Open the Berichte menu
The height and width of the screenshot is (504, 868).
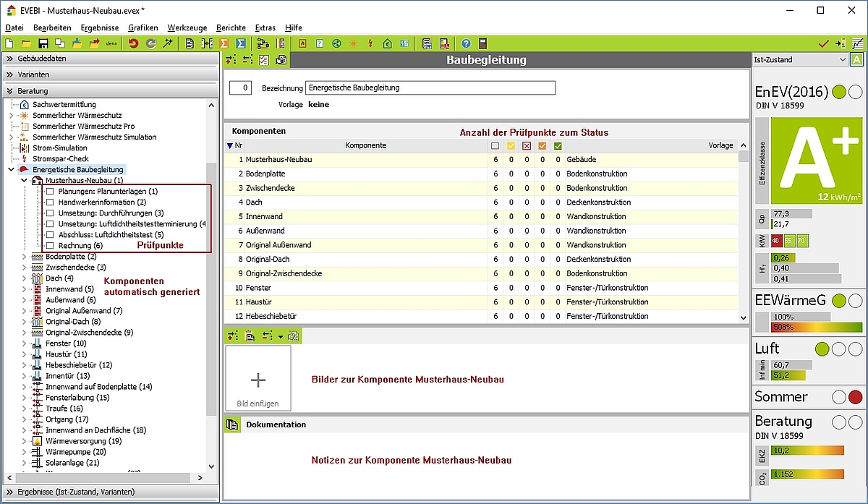[x=231, y=27]
